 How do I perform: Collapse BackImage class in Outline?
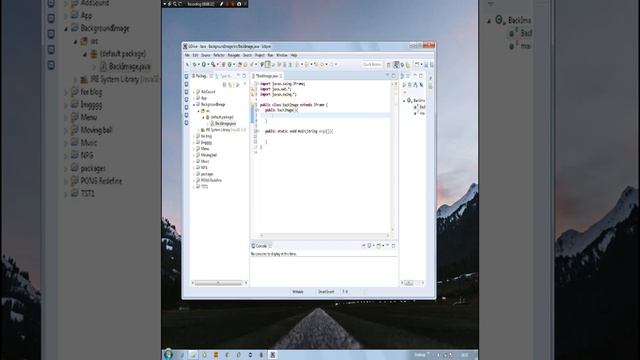click(x=404, y=100)
